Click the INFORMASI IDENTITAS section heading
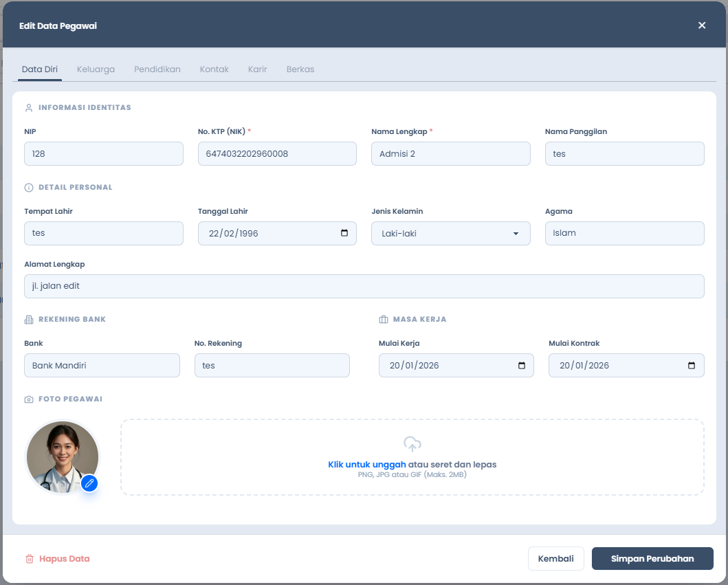728x585 pixels. coord(85,108)
